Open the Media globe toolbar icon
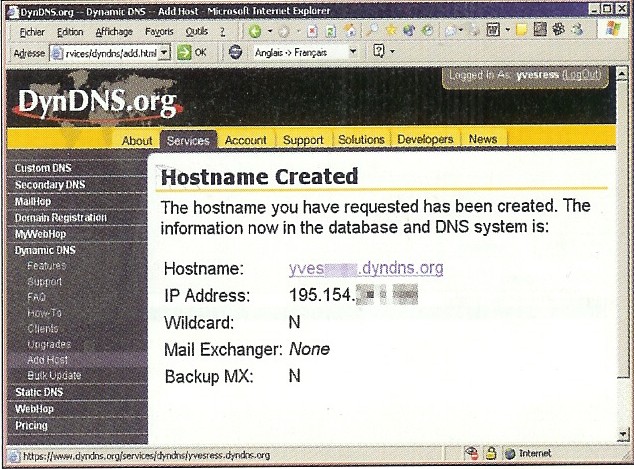The image size is (634, 469). click(409, 30)
